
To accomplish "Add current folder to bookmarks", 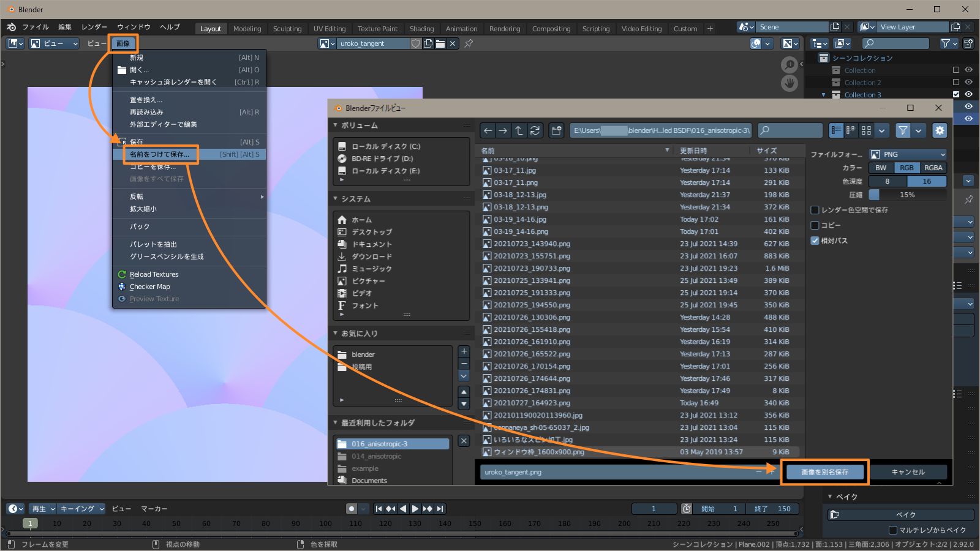I will point(464,351).
